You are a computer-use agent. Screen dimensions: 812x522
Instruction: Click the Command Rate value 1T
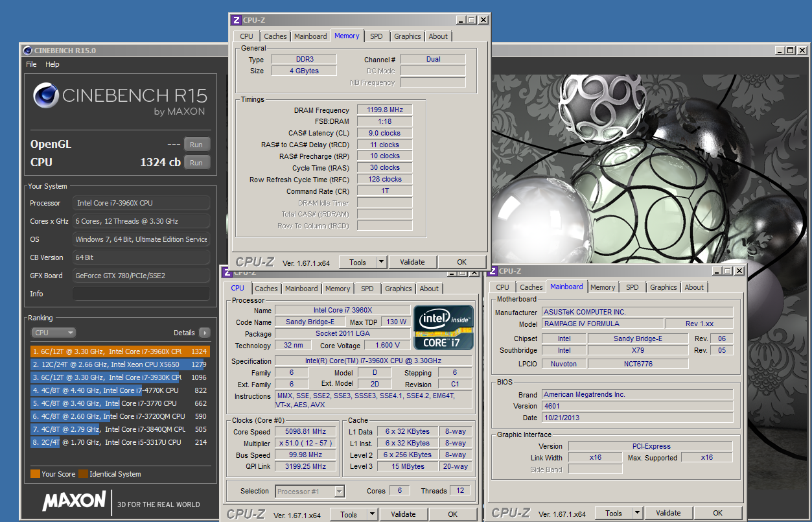coord(386,191)
